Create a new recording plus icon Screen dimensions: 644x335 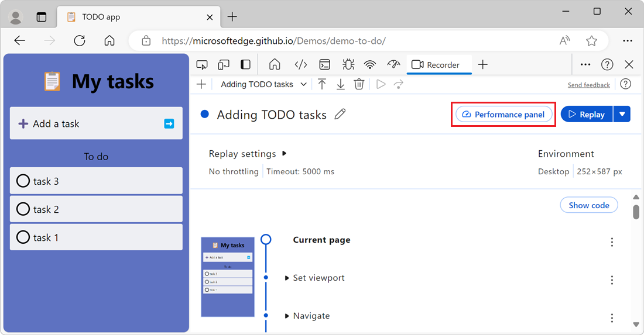[x=201, y=84]
